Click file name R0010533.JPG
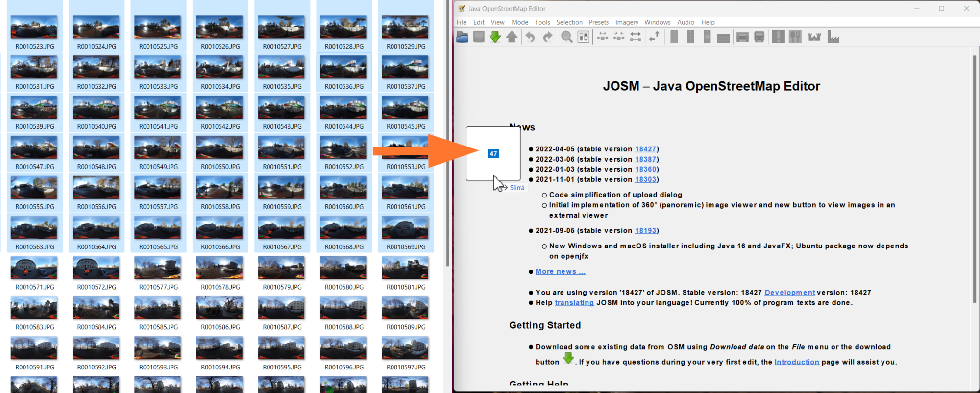980x393 pixels. [158, 86]
